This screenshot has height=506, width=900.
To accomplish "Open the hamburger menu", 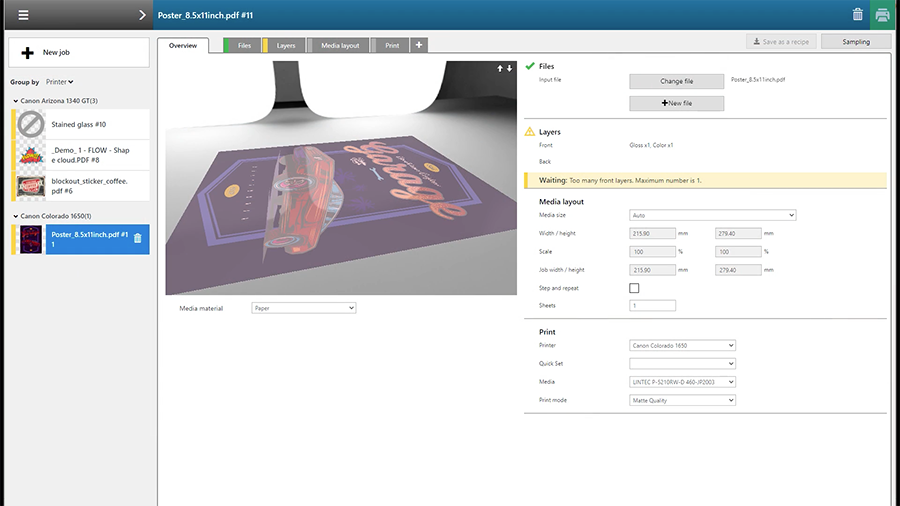I will 23,15.
